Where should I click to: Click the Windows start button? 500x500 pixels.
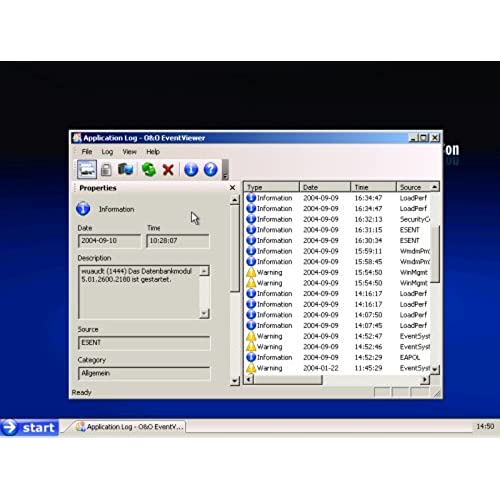point(29,427)
